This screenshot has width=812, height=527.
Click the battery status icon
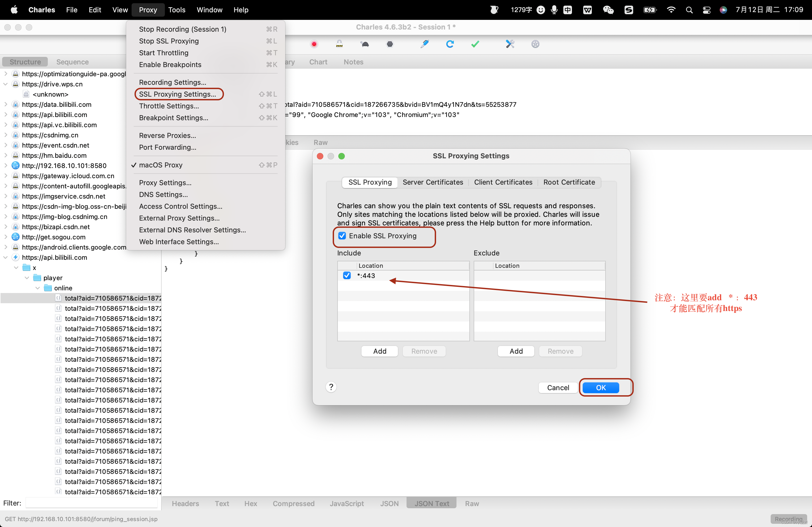point(650,10)
